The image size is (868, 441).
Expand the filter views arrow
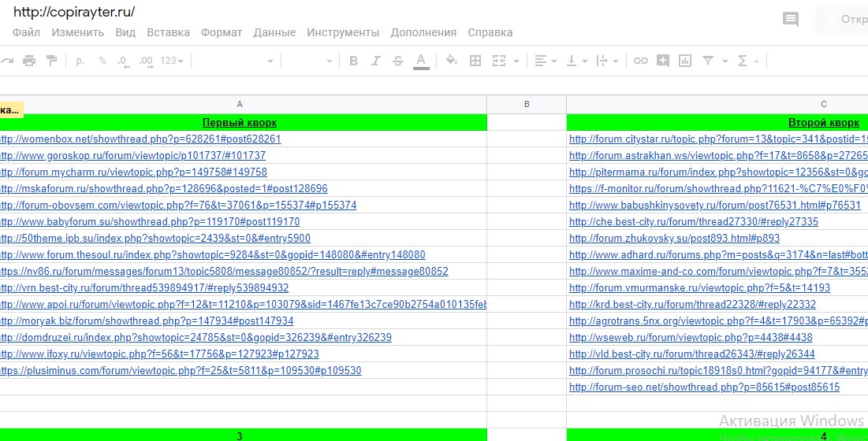[725, 61]
